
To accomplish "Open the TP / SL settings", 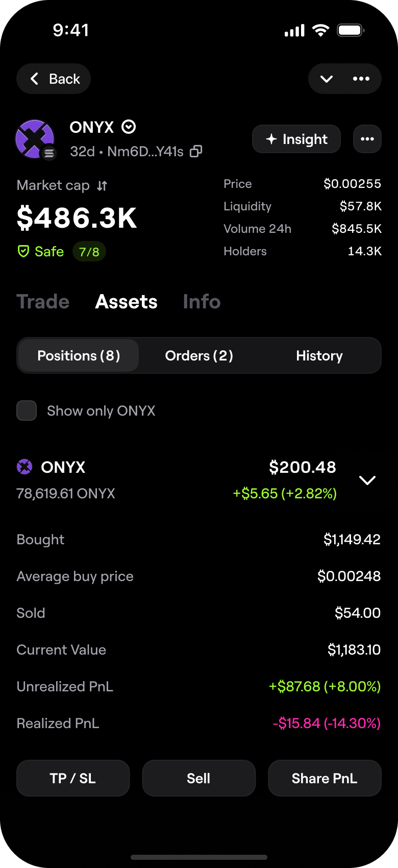I will (x=73, y=778).
